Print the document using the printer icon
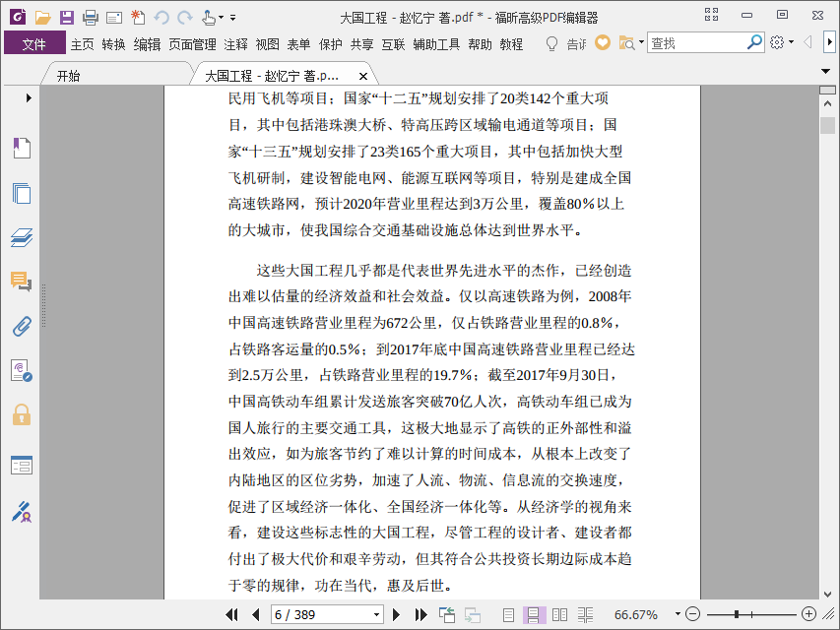The width and height of the screenshot is (840, 630). pos(91,18)
